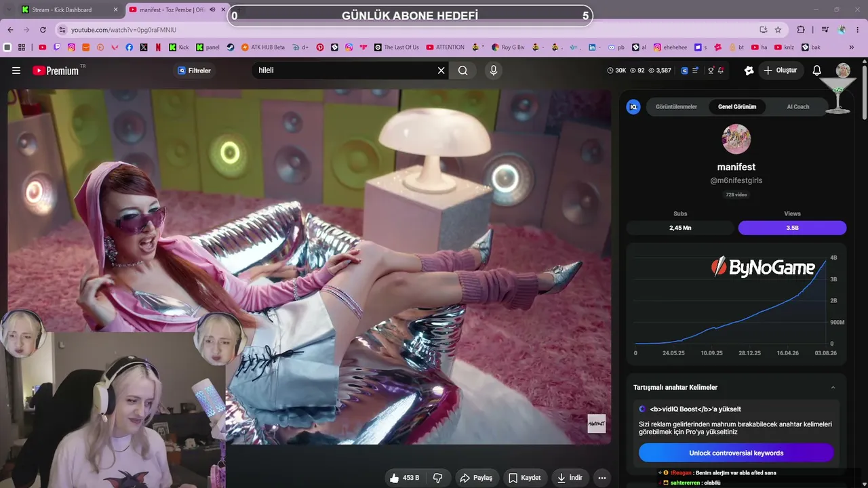Open the YouTube account avatar menu
The height and width of the screenshot is (488, 868).
pyautogui.click(x=843, y=70)
